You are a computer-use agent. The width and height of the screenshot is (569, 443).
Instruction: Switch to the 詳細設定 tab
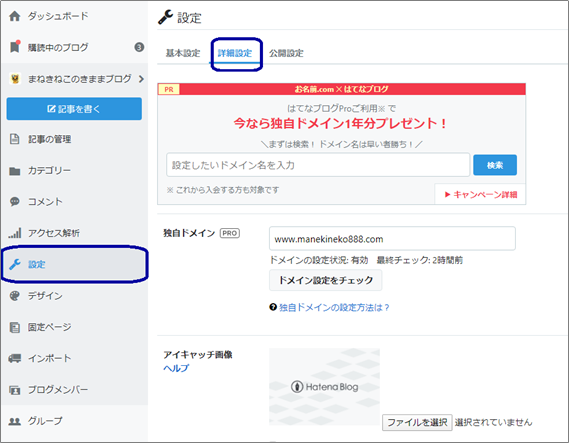235,53
